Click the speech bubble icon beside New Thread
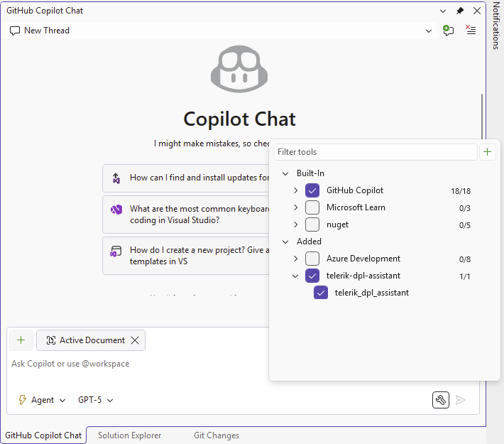Image resolution: width=504 pixels, height=444 pixels. click(15, 31)
